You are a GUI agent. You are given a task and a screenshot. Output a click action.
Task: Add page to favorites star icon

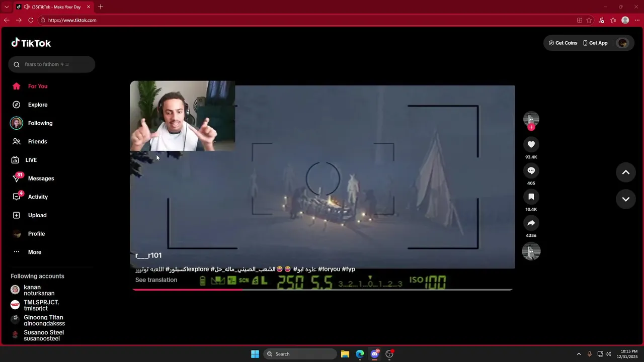[589, 20]
